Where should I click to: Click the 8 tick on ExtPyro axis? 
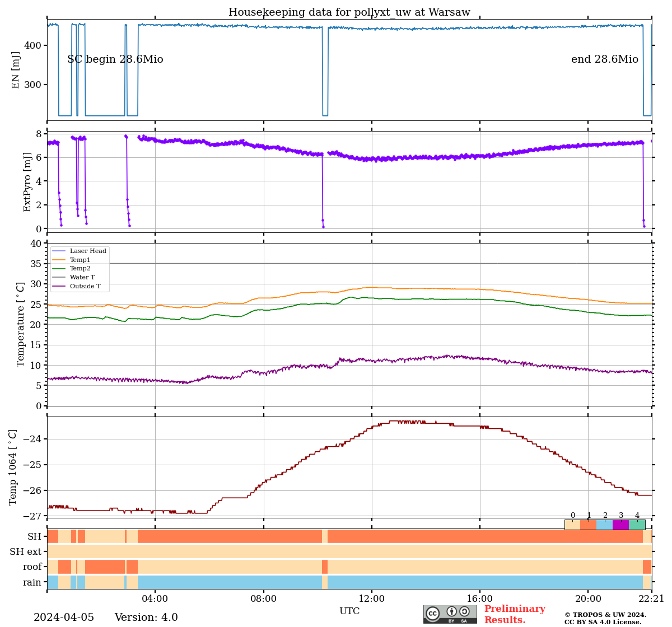(39, 134)
